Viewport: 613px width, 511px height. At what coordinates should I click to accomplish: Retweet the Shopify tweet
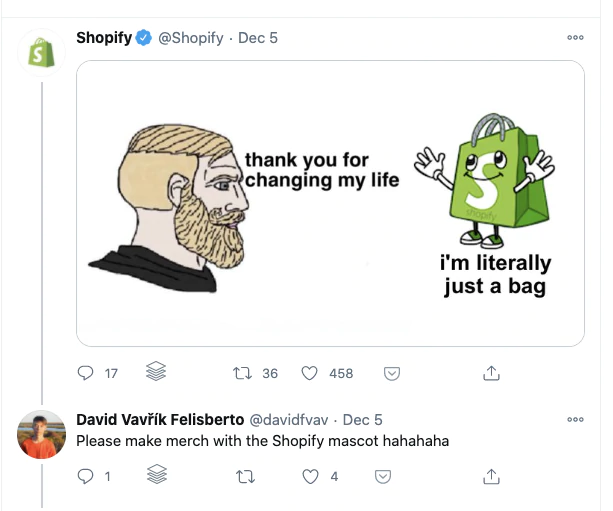click(x=241, y=373)
